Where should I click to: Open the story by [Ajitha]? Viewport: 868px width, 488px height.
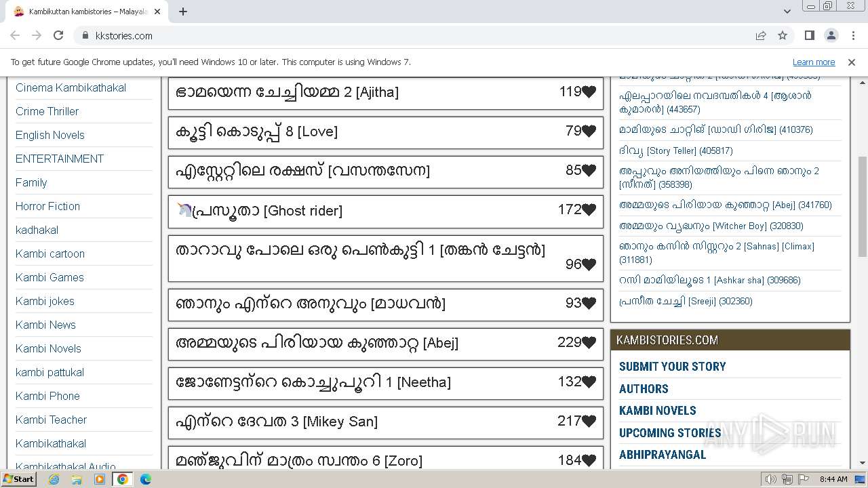(x=287, y=92)
